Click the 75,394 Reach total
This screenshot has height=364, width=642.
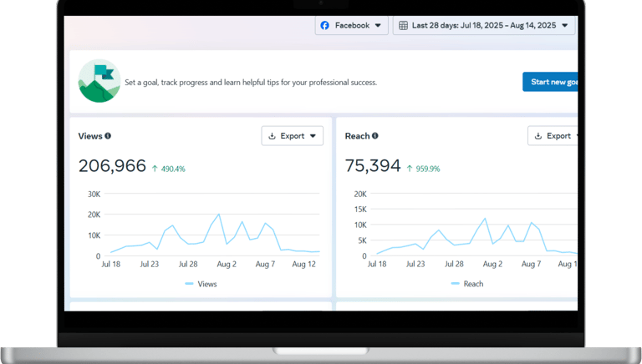[373, 165]
